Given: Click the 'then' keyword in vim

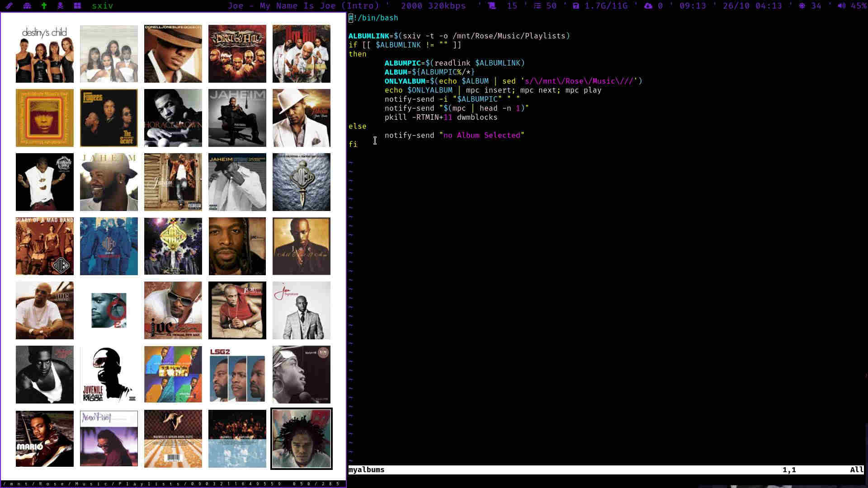Looking at the screenshot, I should (358, 54).
